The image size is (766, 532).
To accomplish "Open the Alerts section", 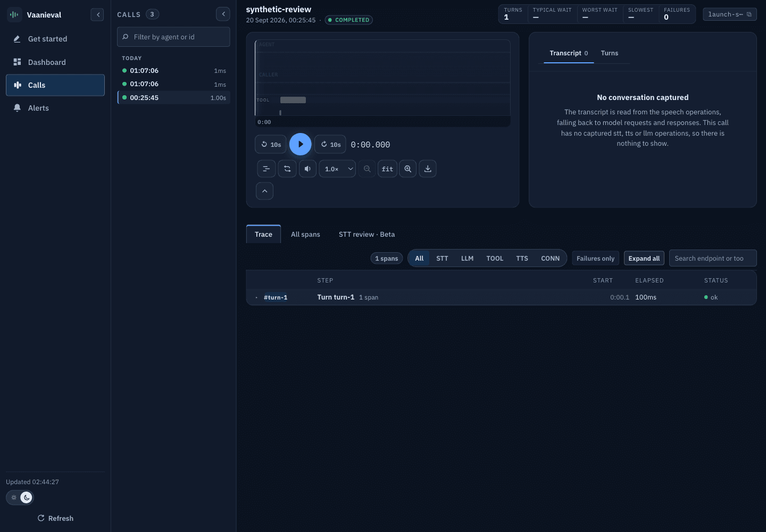I will coord(55,108).
